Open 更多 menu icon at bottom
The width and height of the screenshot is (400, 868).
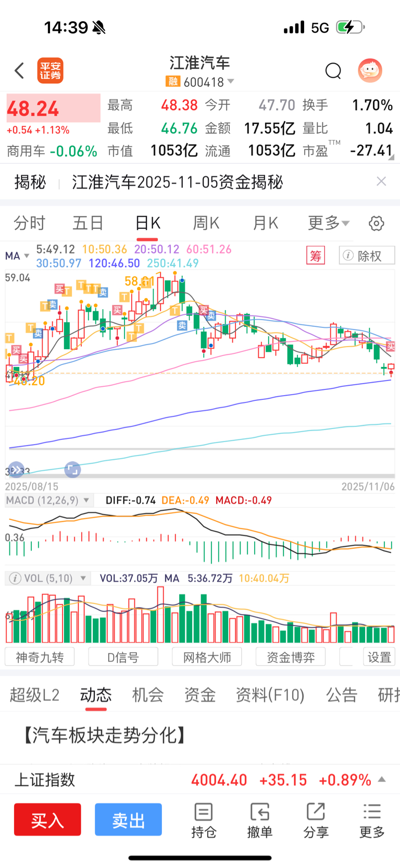point(372,821)
